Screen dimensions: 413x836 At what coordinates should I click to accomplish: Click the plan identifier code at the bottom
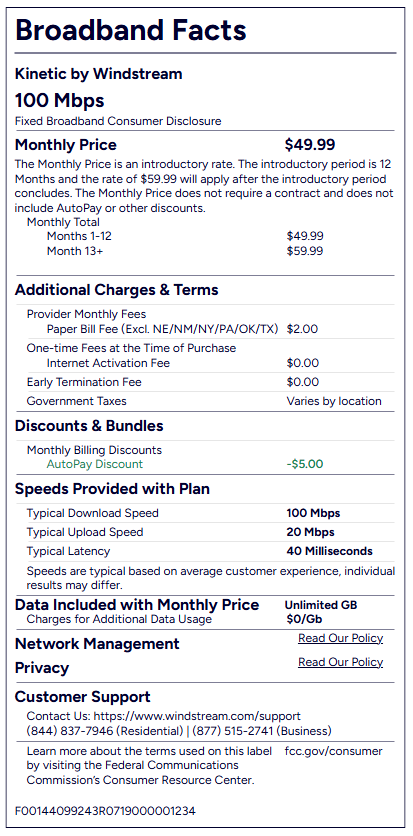click(x=105, y=811)
